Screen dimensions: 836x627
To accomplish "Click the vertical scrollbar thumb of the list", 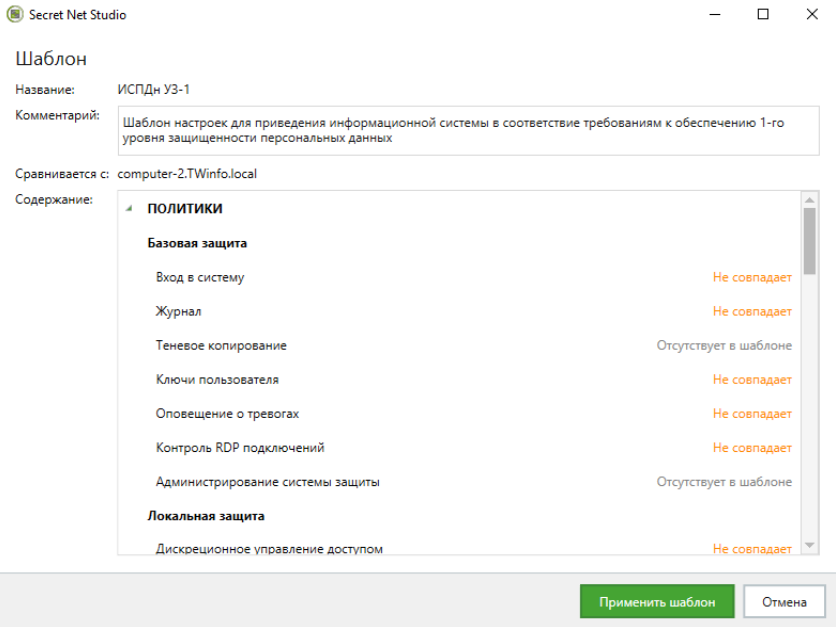I will click(809, 241).
